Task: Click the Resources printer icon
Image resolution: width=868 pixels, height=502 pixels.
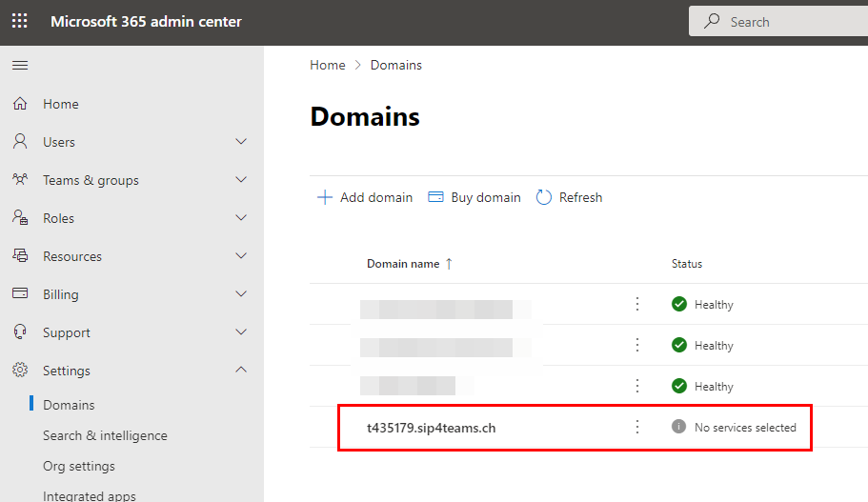Action: pyautogui.click(x=20, y=255)
